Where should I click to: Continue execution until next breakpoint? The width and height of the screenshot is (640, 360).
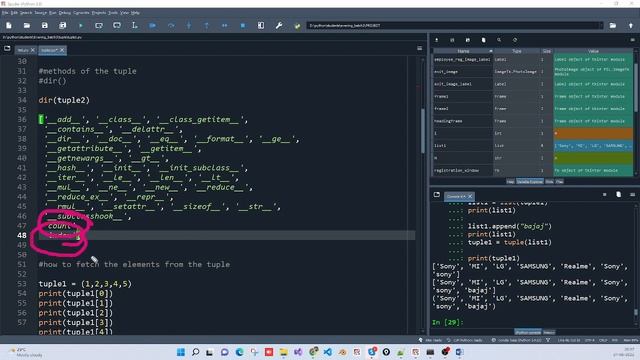point(224,25)
